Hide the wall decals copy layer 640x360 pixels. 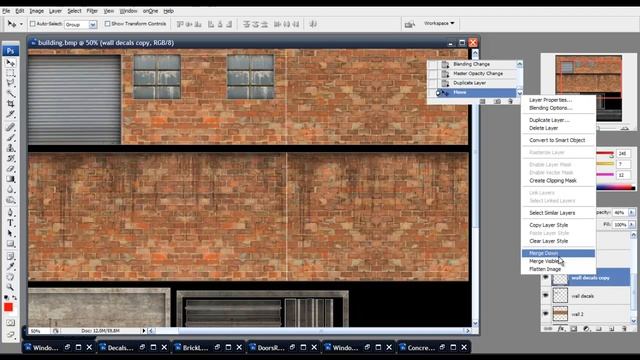tap(546, 278)
